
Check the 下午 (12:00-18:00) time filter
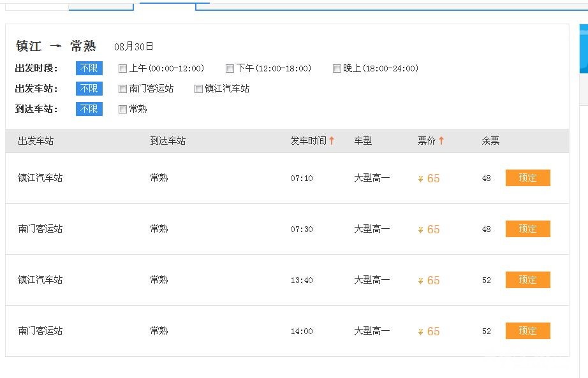tap(230, 68)
